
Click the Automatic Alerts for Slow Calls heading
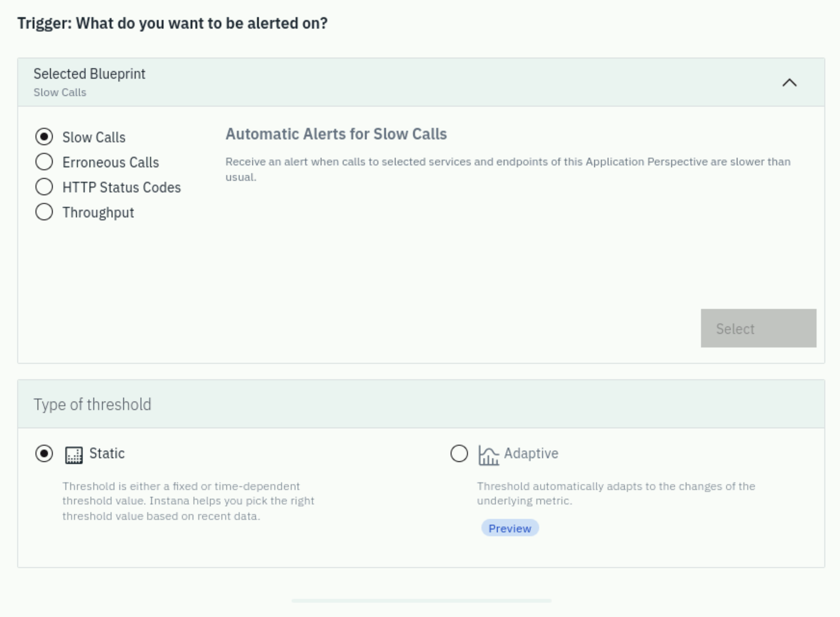tap(336, 134)
